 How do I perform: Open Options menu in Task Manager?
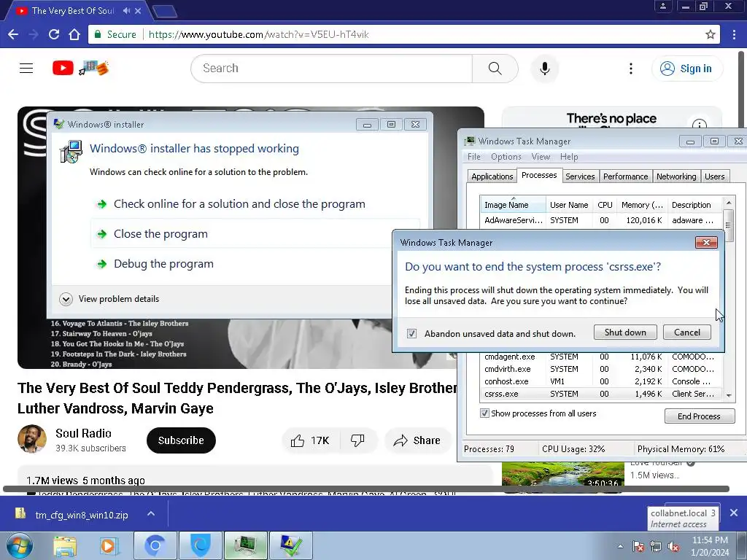coord(506,157)
